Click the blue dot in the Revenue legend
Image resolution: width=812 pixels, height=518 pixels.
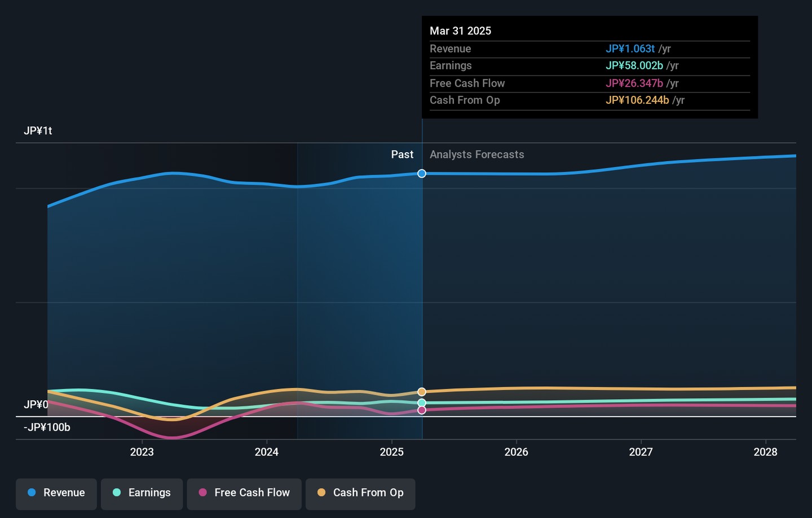[32, 493]
